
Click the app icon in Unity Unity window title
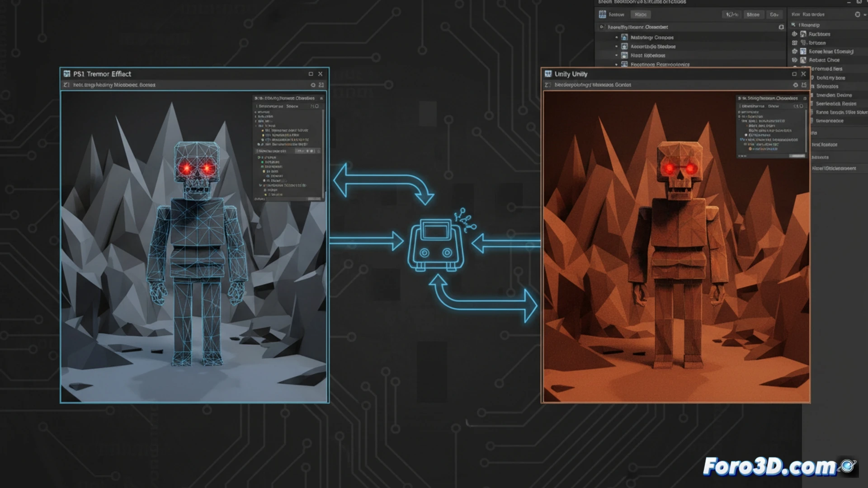[x=548, y=74]
